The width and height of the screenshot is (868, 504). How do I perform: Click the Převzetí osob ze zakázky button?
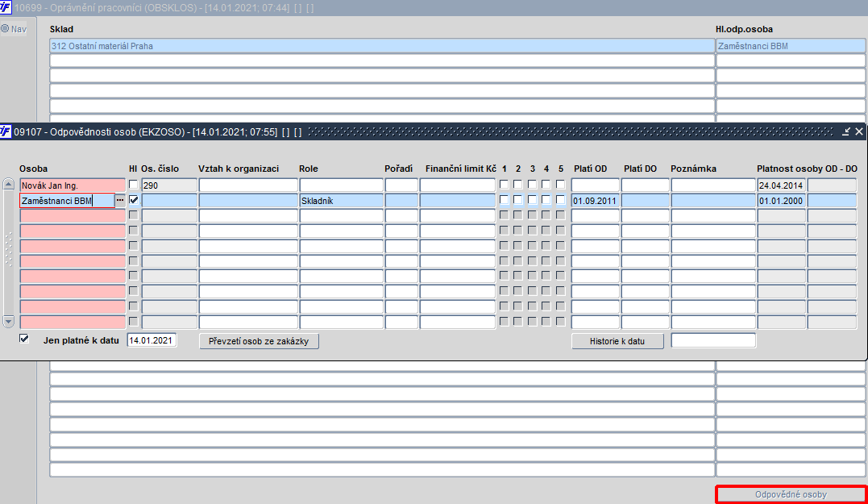(259, 341)
